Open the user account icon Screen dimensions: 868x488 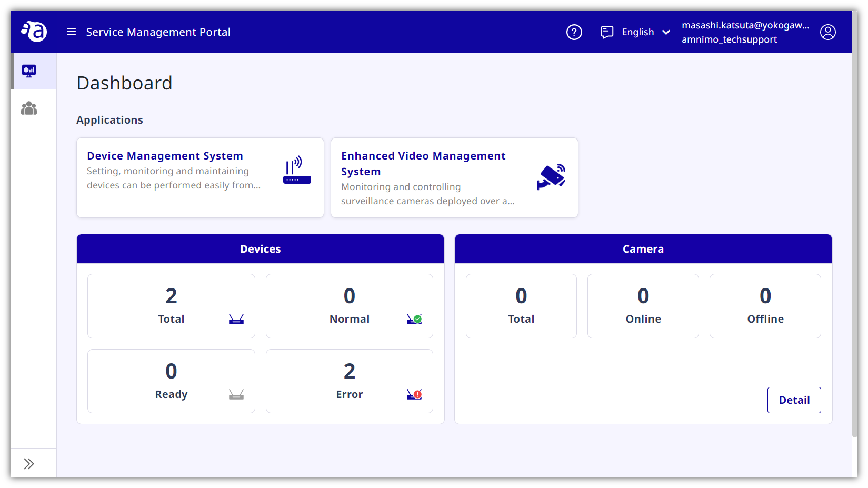tap(828, 32)
